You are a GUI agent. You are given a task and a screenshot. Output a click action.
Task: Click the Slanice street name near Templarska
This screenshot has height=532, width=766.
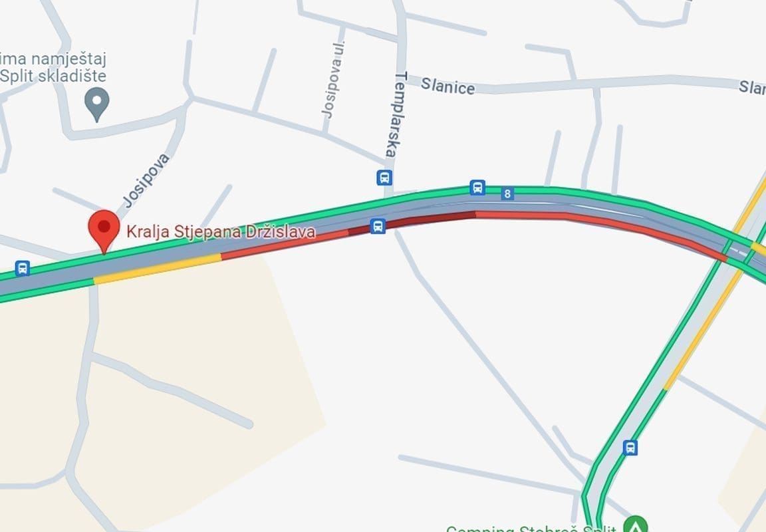click(x=447, y=86)
